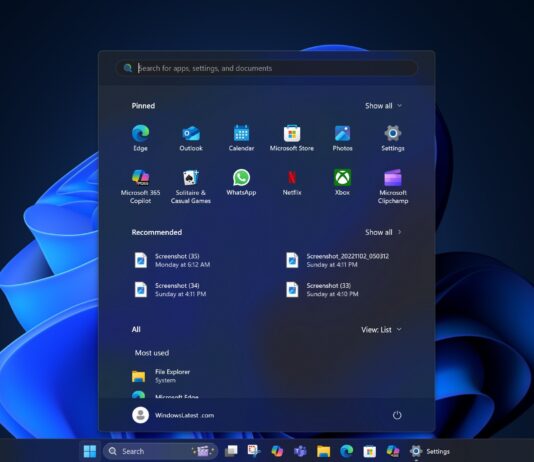Open the pinned Netflix app

click(x=292, y=182)
